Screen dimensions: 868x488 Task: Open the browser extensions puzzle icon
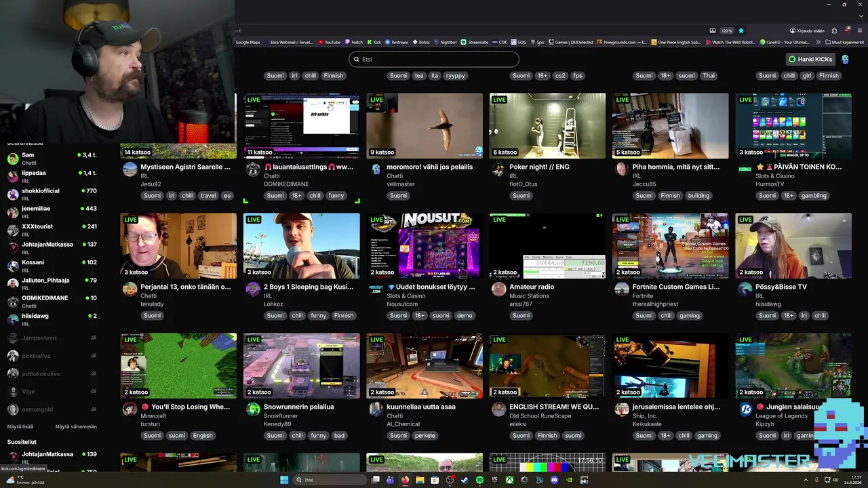coord(834,30)
